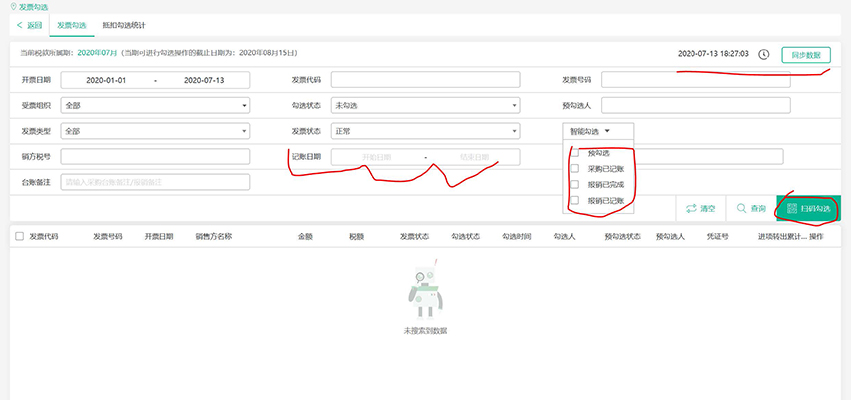Click the 发票状态 column header
This screenshot has width=851, height=400.
coord(415,237)
